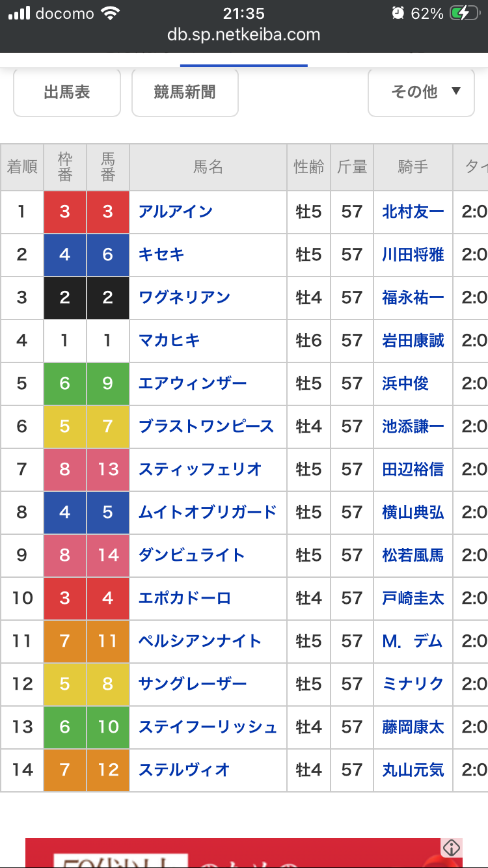Open the 競馬新聞 tab

tap(185, 92)
